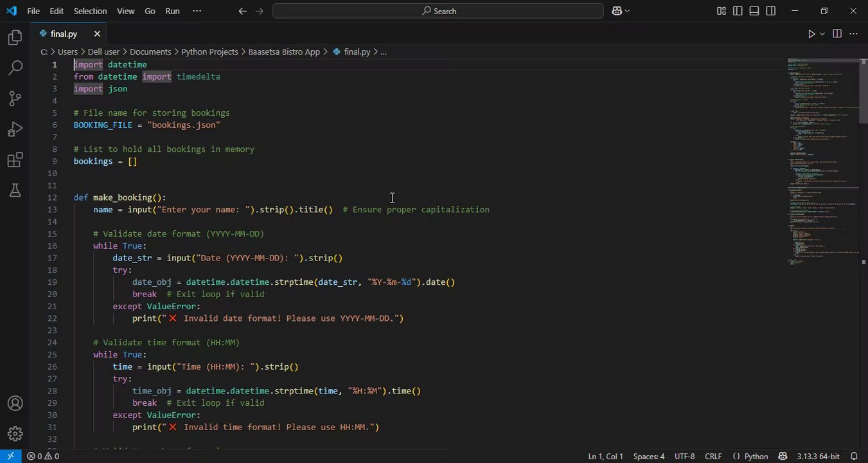The width and height of the screenshot is (868, 463).
Task: Click the Accounts icon in activity bar
Action: [15, 404]
